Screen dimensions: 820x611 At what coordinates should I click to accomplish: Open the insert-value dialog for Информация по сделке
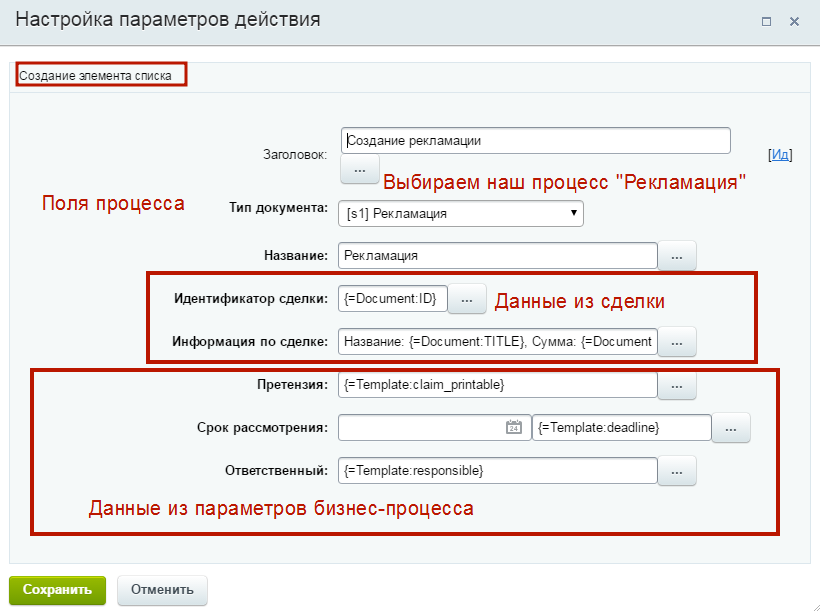click(x=677, y=341)
